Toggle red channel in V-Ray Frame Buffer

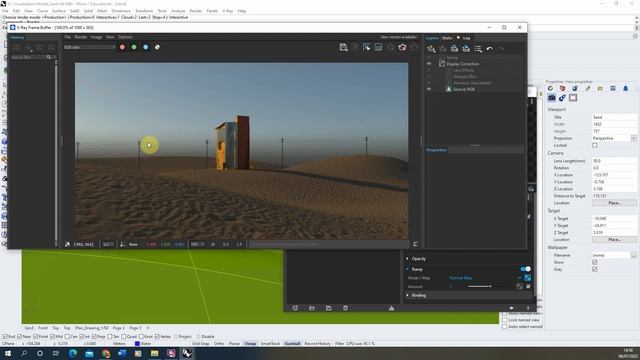click(122, 47)
